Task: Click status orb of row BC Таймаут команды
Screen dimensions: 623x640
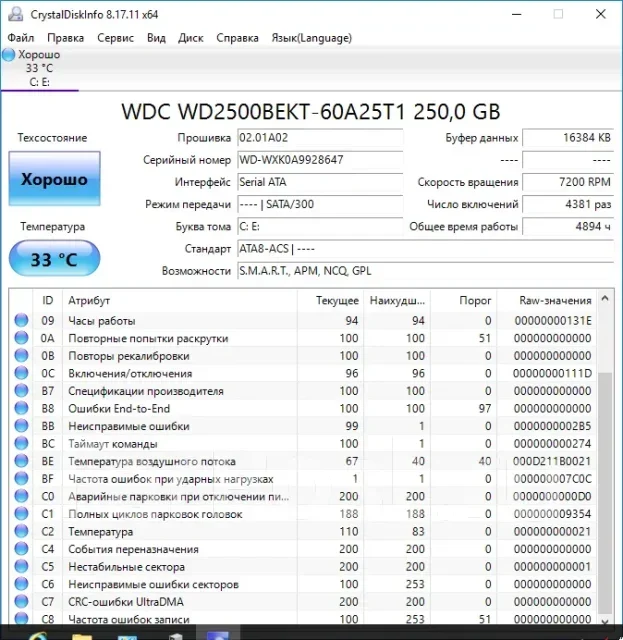Action: (21, 443)
